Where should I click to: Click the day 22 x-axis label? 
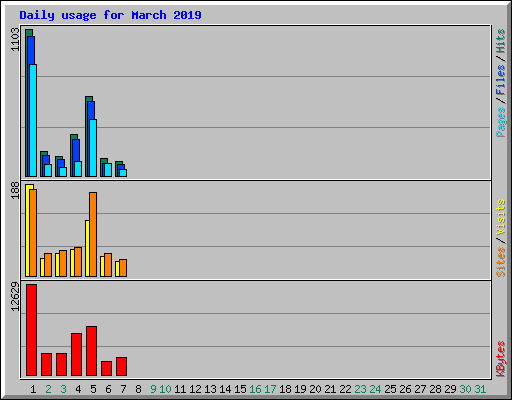[x=345, y=389]
